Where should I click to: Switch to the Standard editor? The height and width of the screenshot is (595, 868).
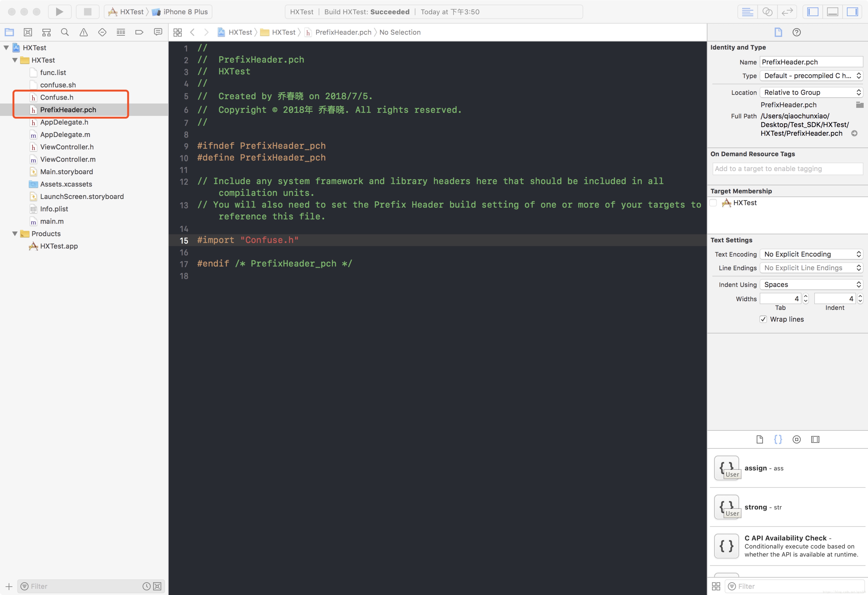747,12
